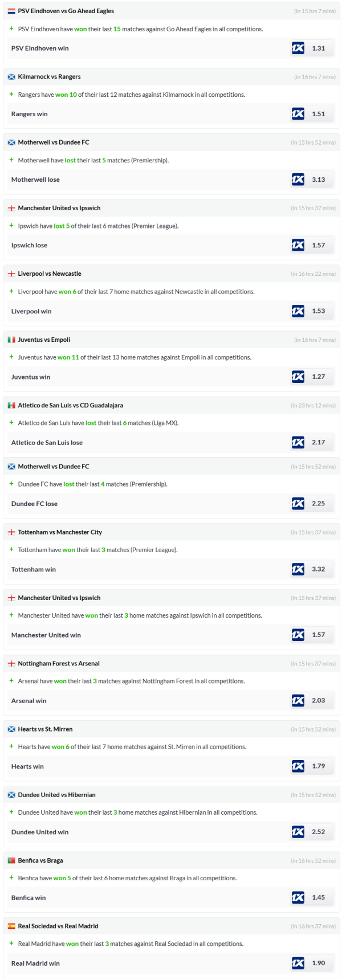342x980 pixels.
Task: Click the 1X logo in the Rangers win row
Action: click(x=298, y=114)
